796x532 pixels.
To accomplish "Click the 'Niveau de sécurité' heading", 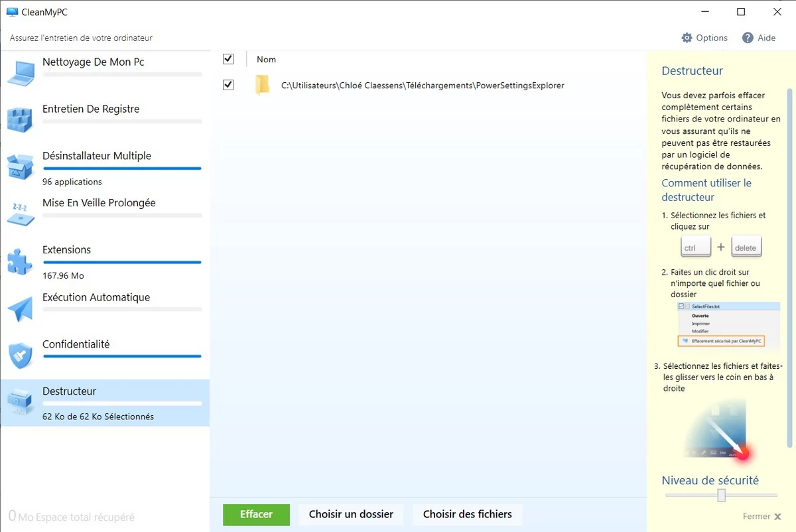I will click(710, 480).
